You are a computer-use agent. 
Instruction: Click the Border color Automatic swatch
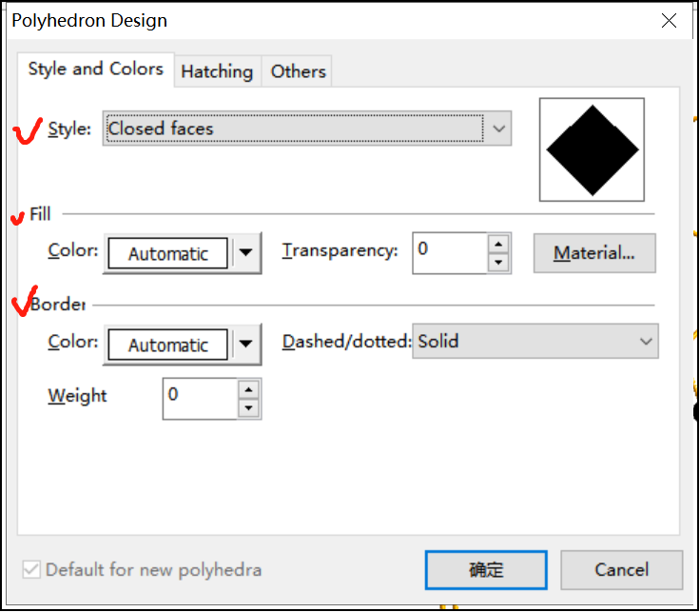[168, 345]
